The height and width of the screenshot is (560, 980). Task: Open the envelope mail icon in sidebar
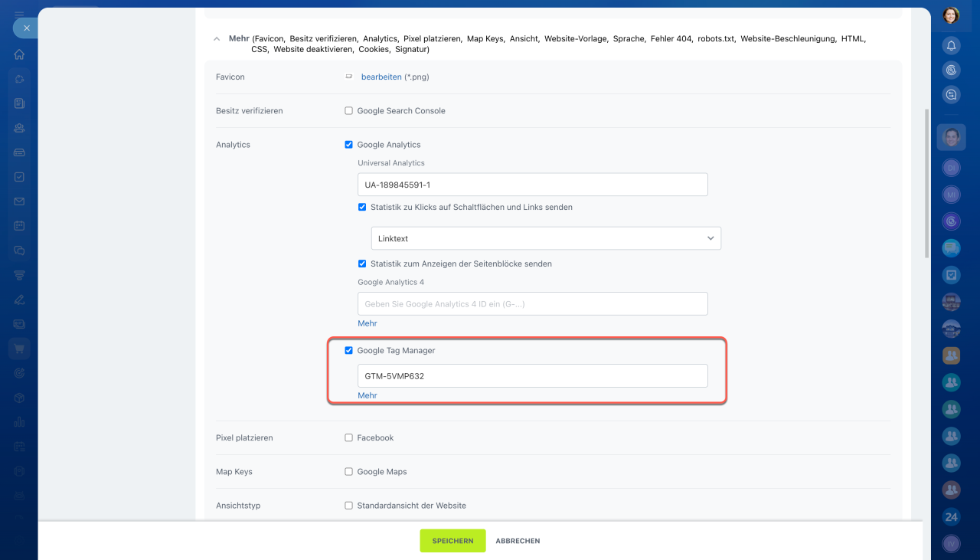[19, 201]
